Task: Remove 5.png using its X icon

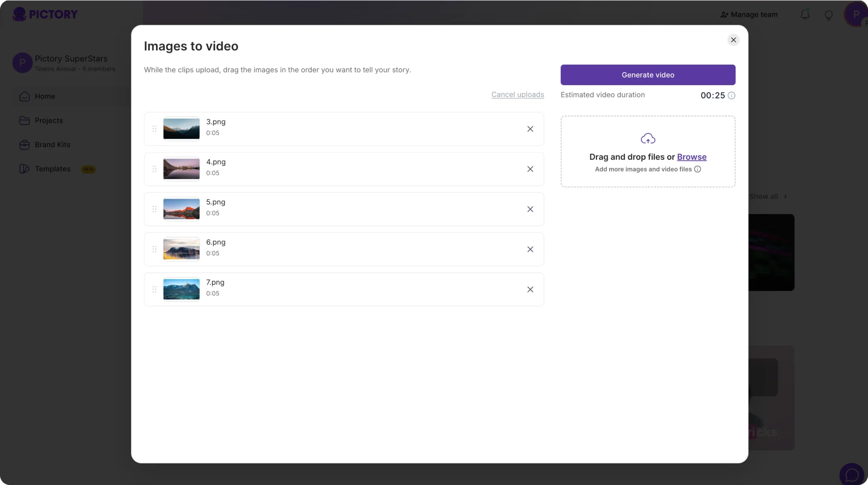Action: [530, 209]
